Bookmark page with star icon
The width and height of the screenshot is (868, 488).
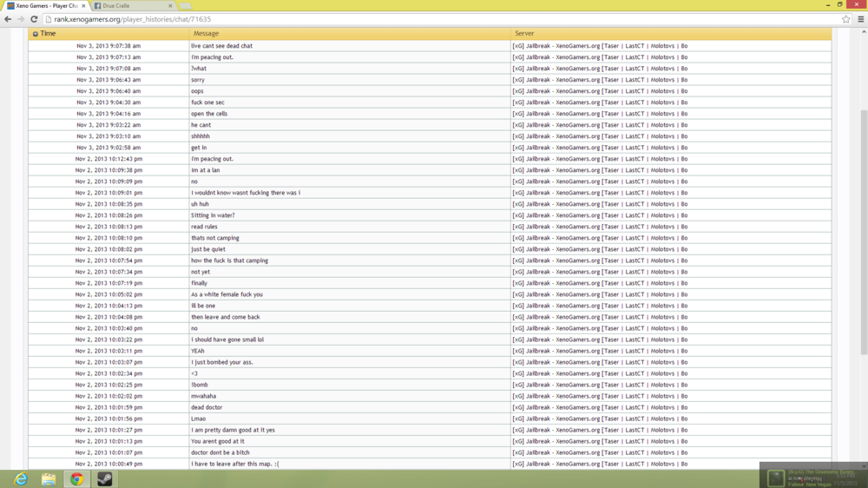point(845,19)
